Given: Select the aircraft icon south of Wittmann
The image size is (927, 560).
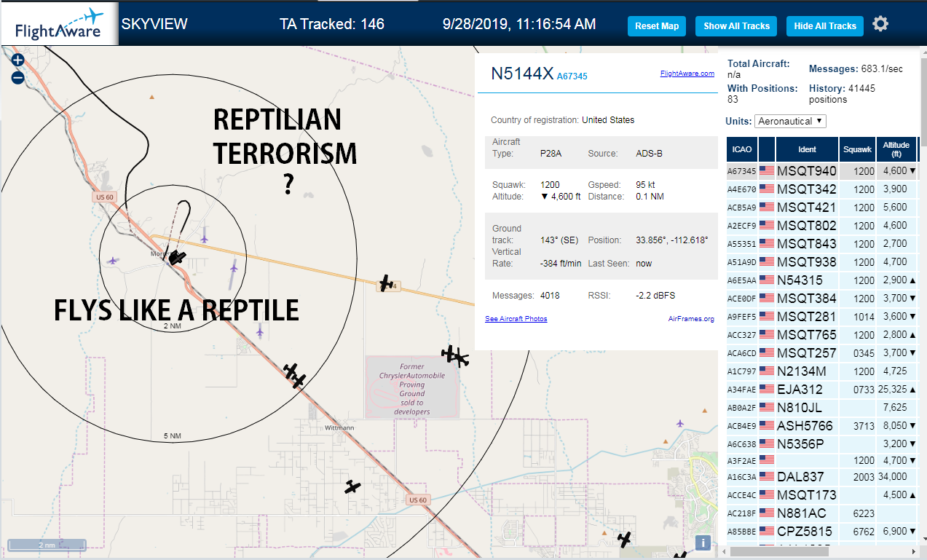Looking at the screenshot, I should (x=353, y=486).
